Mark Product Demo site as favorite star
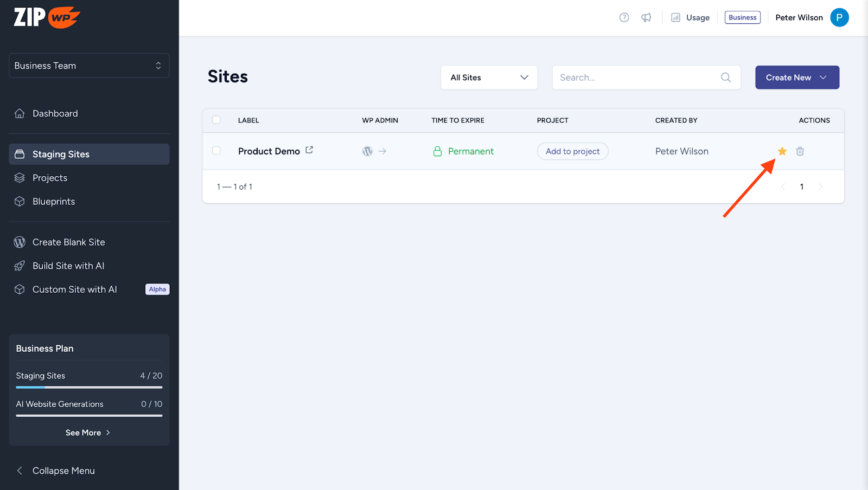The width and height of the screenshot is (868, 490). tap(782, 151)
